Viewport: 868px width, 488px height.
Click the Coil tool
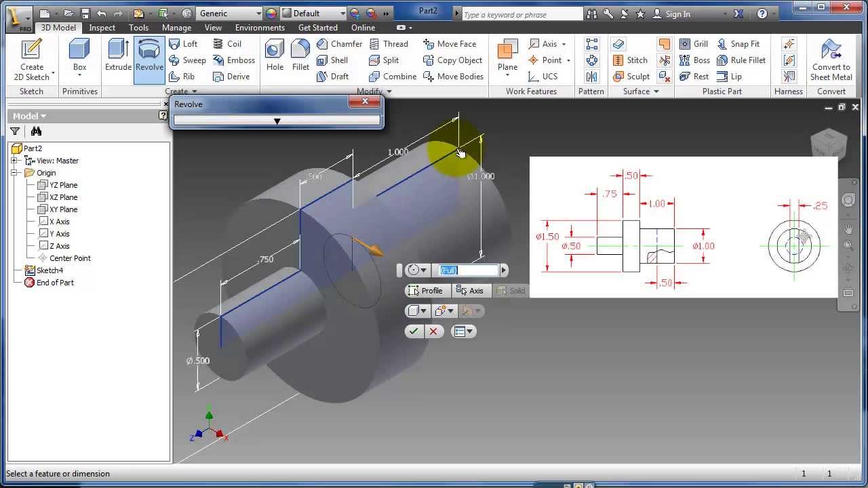pos(227,44)
